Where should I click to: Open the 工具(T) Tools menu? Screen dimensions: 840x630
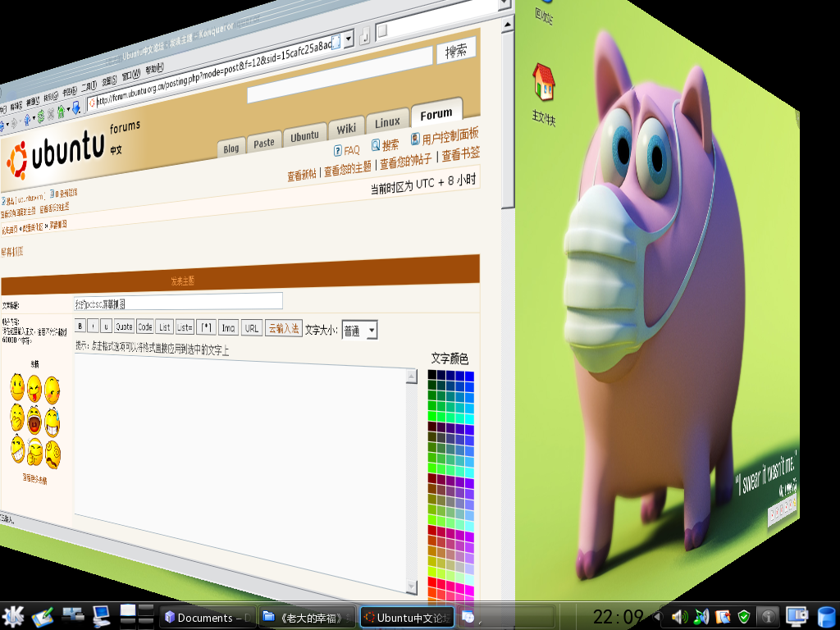point(89,85)
